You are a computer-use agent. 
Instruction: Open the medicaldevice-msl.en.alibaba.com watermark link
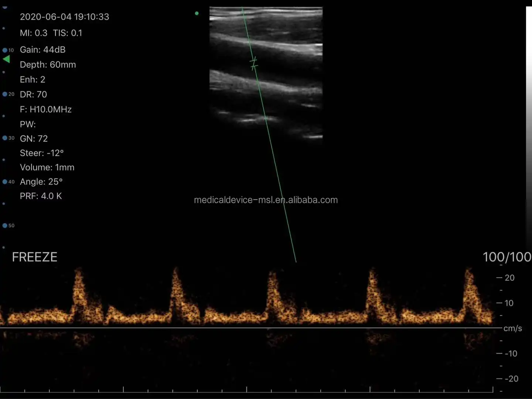(x=265, y=199)
